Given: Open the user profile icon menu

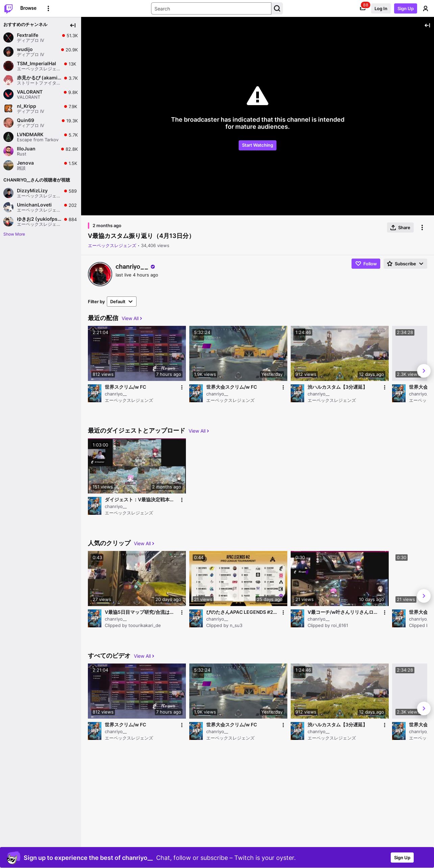Looking at the screenshot, I should [x=426, y=8].
